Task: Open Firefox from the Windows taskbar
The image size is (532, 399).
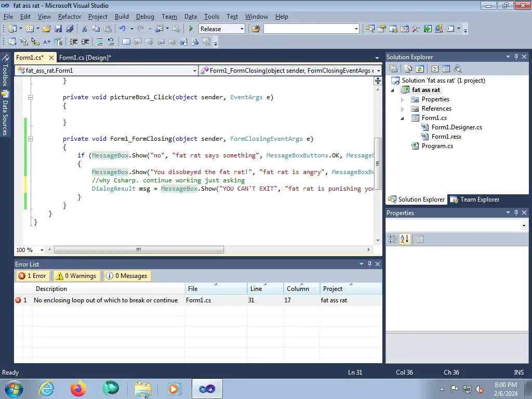Action: [x=78, y=389]
